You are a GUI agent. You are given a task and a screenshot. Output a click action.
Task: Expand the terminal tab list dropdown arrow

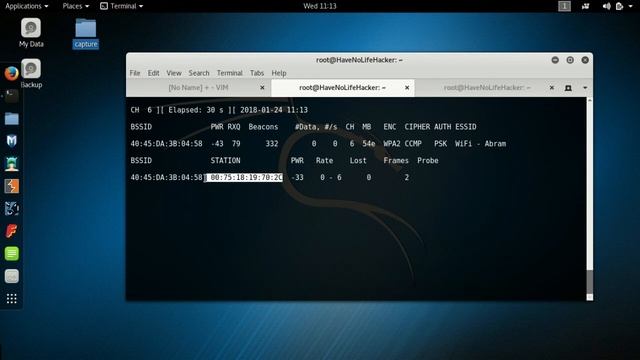(x=585, y=88)
